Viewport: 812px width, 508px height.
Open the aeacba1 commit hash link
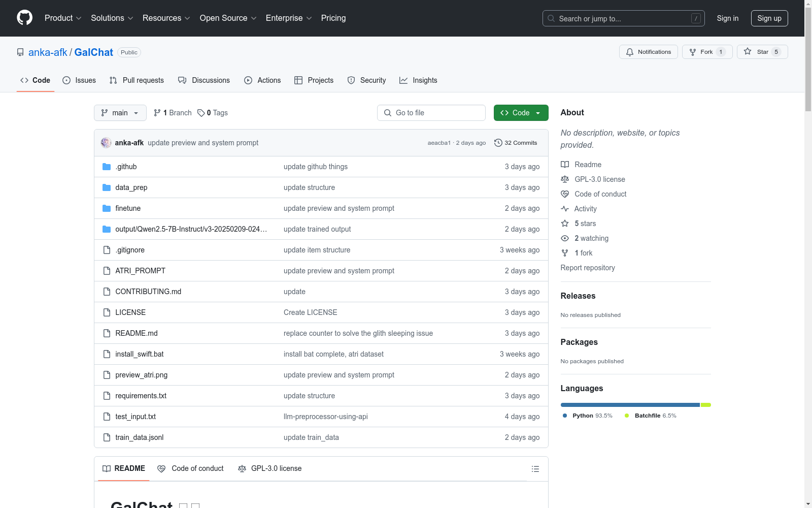coord(439,143)
